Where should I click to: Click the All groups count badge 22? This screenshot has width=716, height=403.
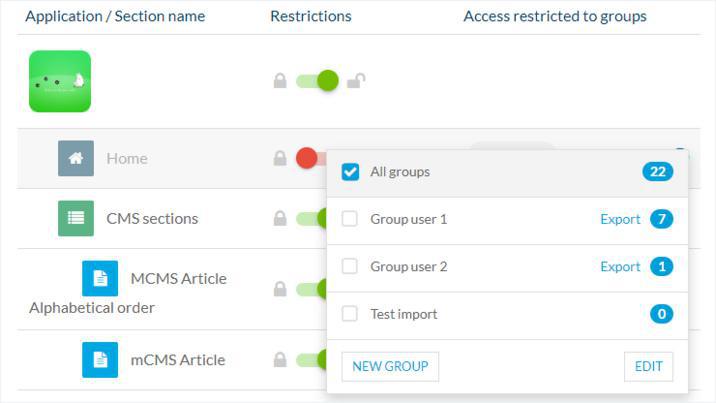click(657, 172)
